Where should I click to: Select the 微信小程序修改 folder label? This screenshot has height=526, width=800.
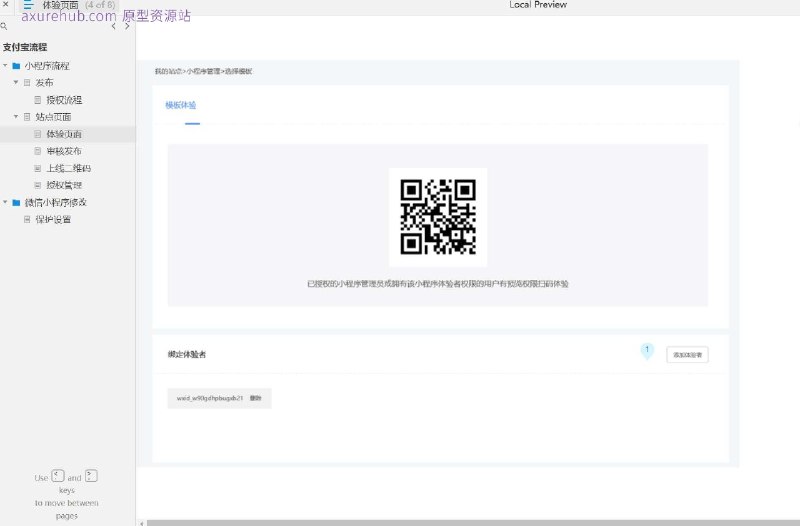pos(56,203)
